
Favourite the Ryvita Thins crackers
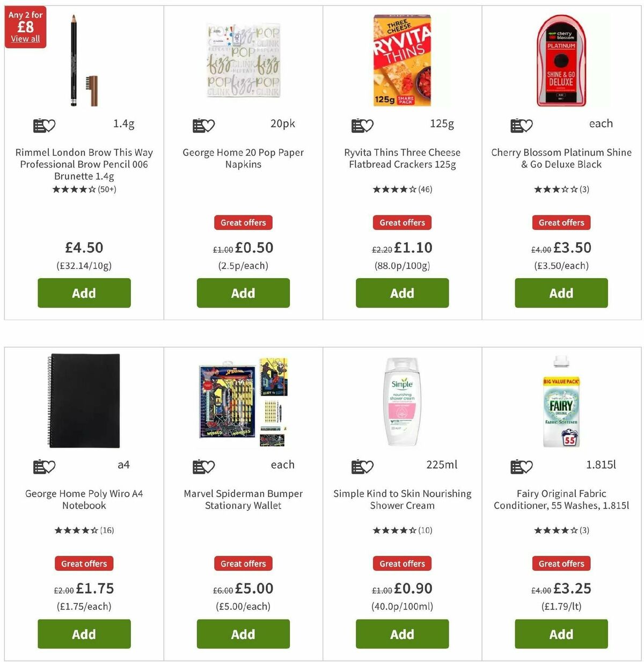(369, 125)
